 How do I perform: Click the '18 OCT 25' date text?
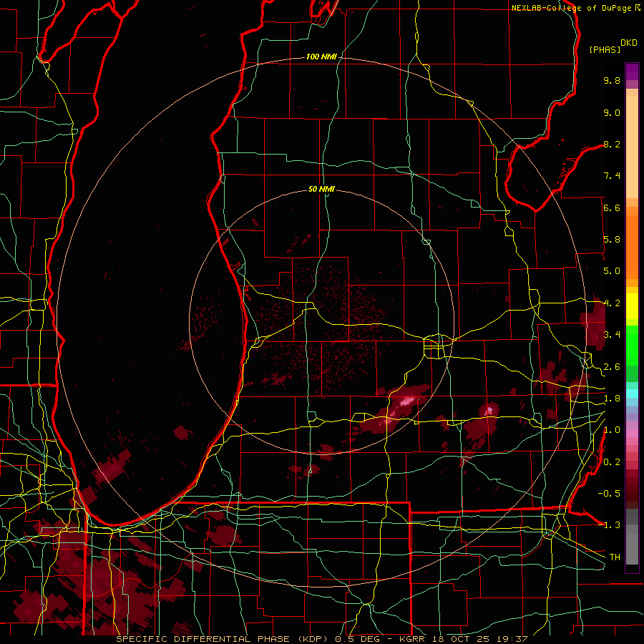462,639
